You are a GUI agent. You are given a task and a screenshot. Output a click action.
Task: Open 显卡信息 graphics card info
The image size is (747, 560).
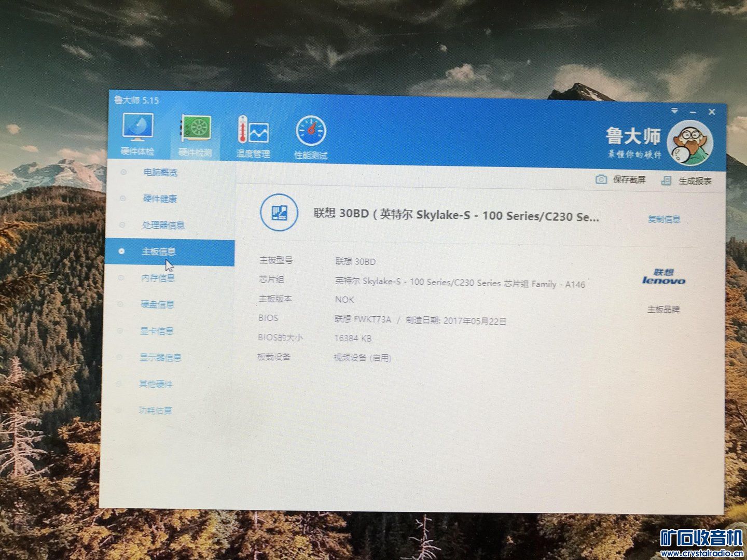point(157,331)
